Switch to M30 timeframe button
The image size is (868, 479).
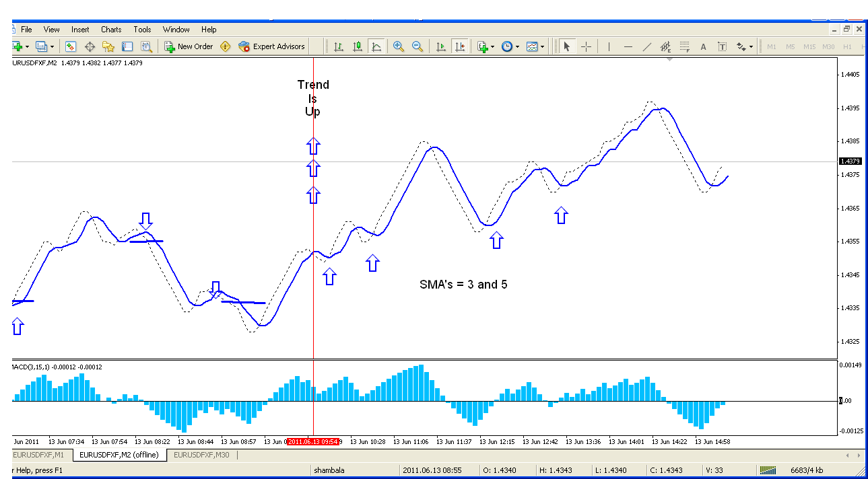(x=828, y=46)
